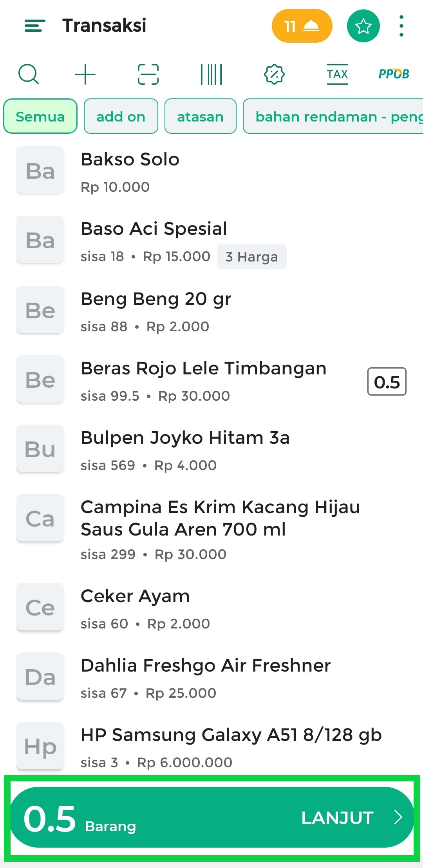Edit the 0.5 quantity on Beras Rojo Lele

387,382
